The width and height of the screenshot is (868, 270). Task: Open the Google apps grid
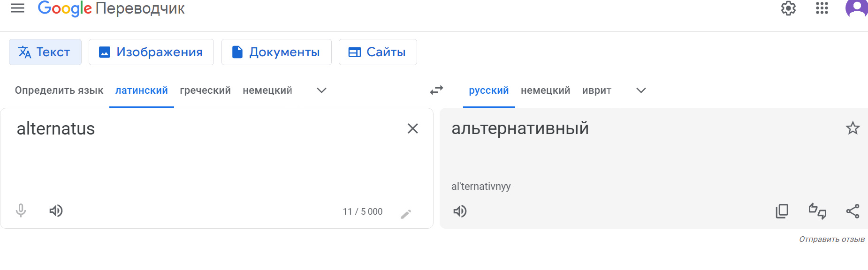click(822, 8)
